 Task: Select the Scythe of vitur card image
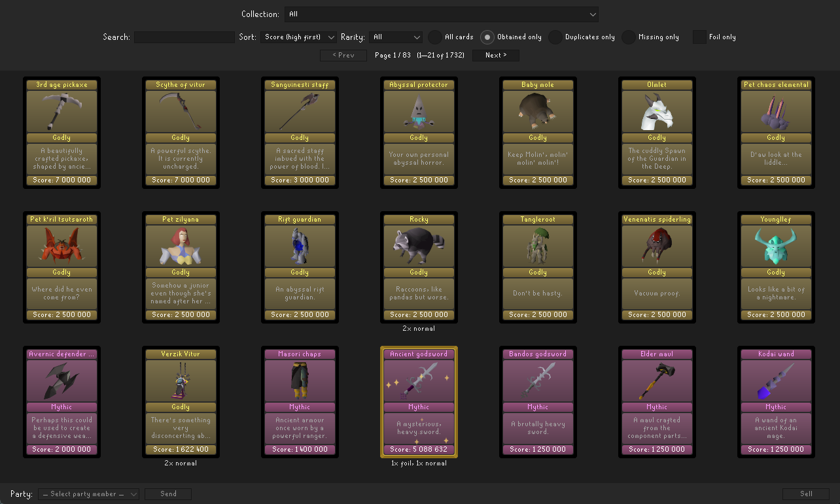[x=181, y=111]
